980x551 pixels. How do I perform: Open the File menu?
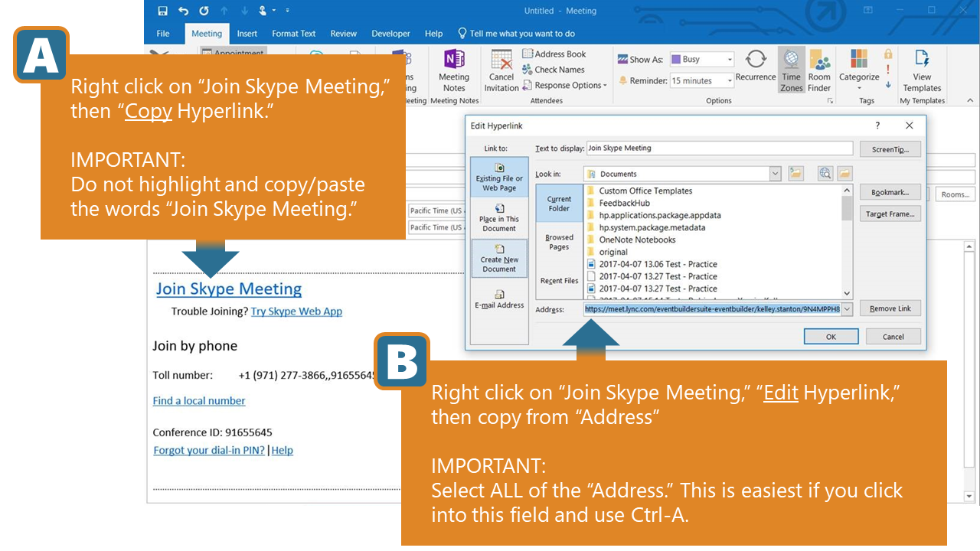pos(163,34)
